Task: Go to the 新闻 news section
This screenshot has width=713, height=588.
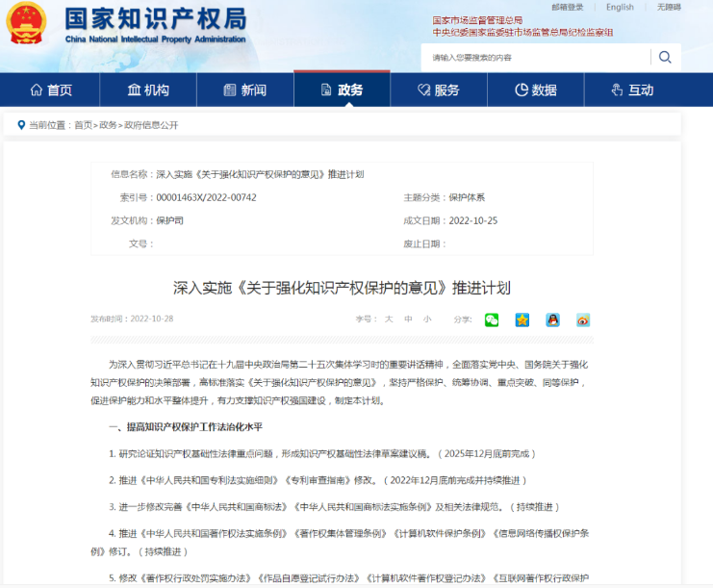Action: click(x=244, y=90)
